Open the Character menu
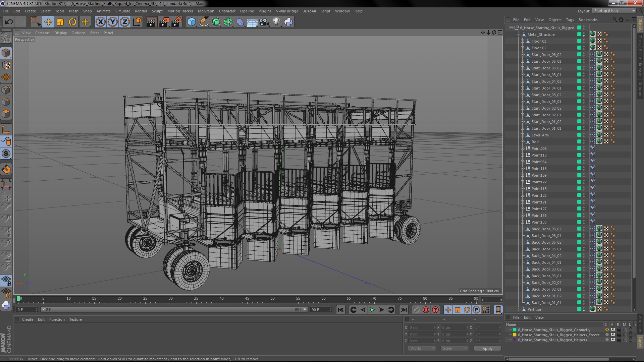The width and height of the screenshot is (644, 362). pyautogui.click(x=227, y=11)
